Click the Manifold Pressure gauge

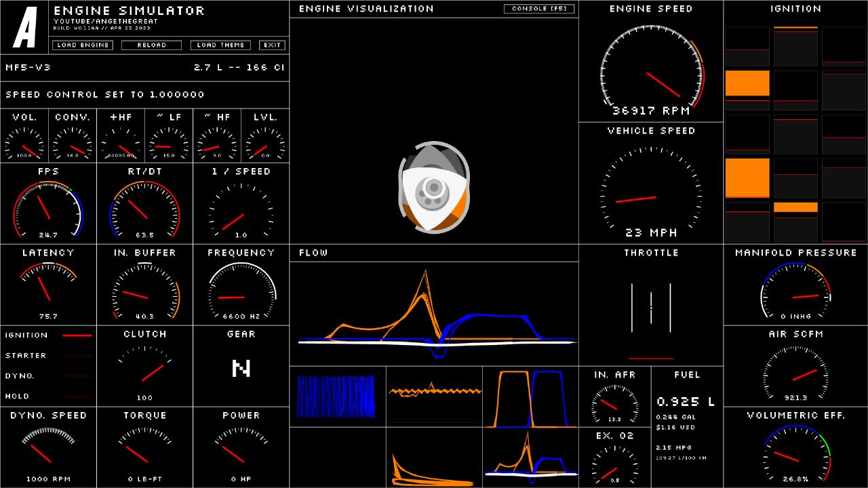click(x=795, y=292)
